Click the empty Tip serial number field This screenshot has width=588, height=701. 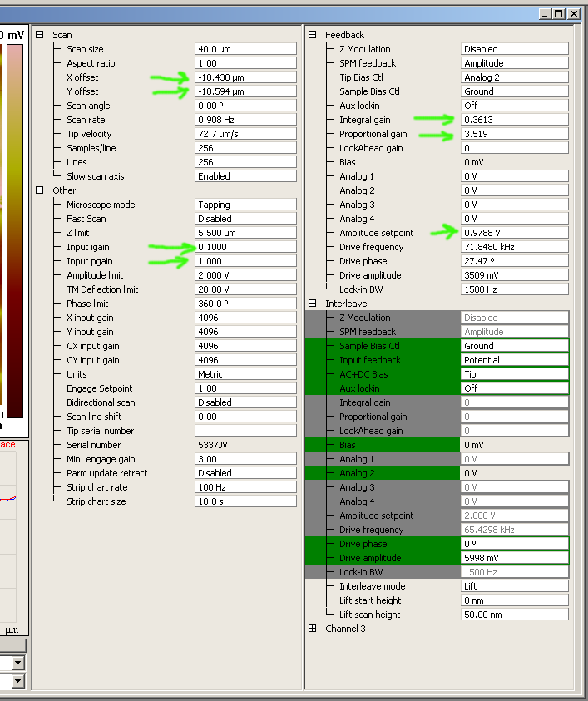click(245, 431)
